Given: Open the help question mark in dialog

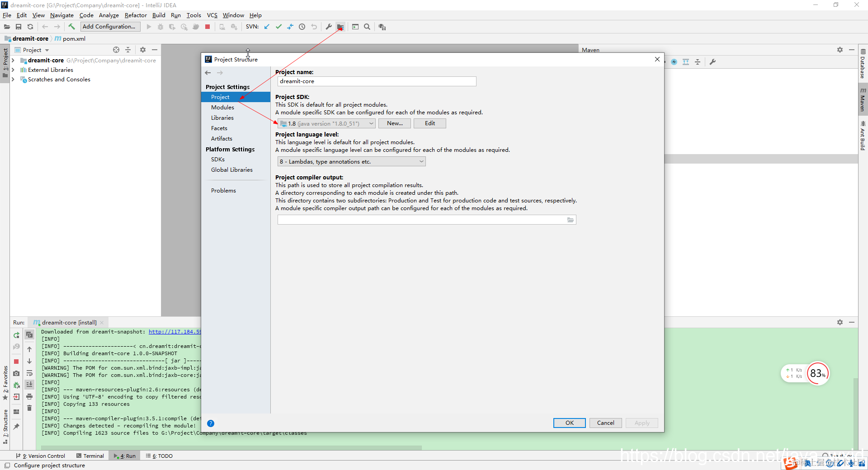Looking at the screenshot, I should 211,423.
